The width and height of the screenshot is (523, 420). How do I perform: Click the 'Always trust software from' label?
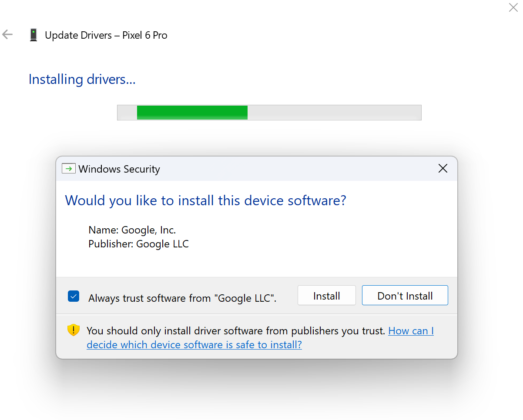click(182, 298)
